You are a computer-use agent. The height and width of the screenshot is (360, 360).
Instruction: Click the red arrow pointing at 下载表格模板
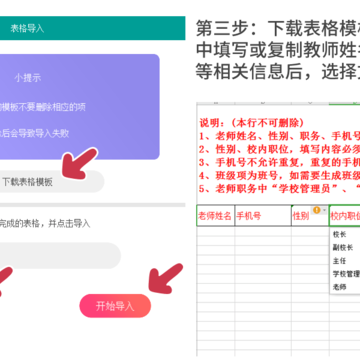79,163
